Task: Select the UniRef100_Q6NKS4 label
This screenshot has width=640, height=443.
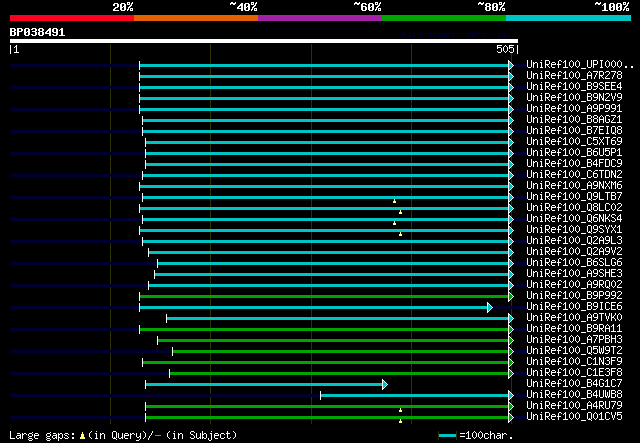Action: [574, 219]
